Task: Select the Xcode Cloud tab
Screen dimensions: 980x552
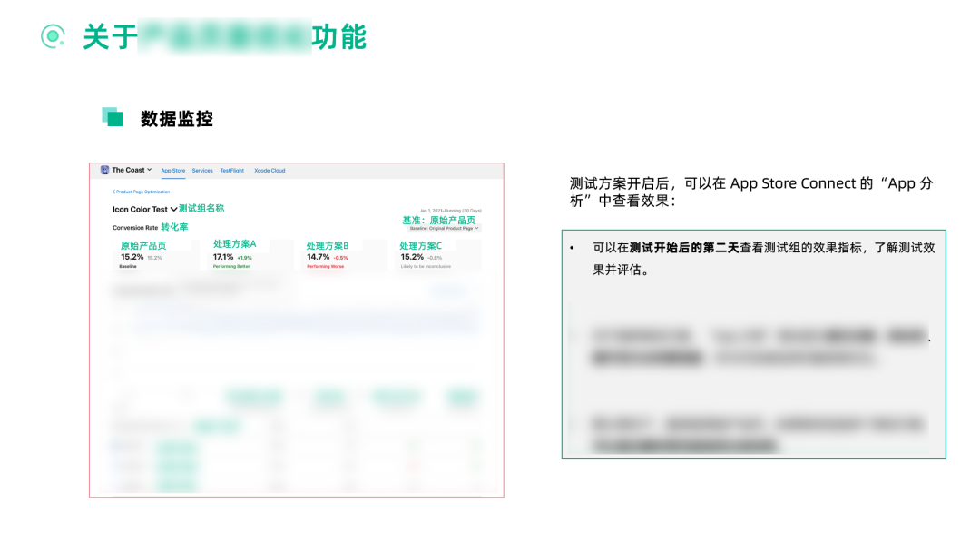Action: (x=269, y=171)
